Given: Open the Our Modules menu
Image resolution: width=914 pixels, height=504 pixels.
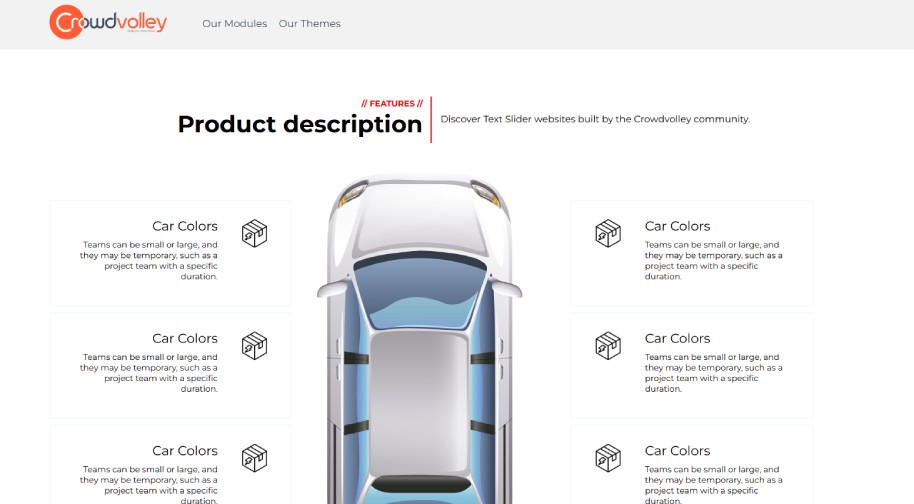Looking at the screenshot, I should tap(234, 24).
